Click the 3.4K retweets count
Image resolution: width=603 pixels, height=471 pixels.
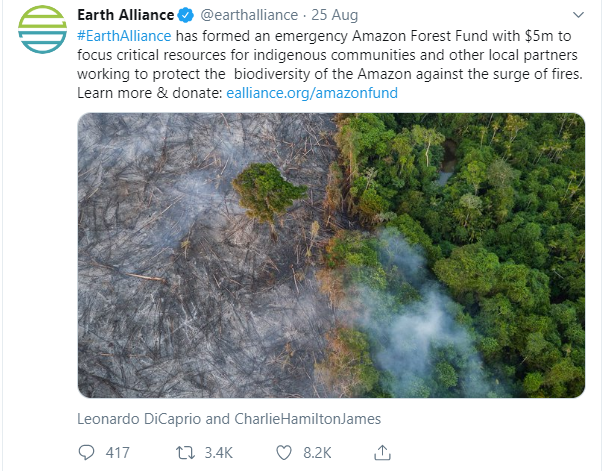click(217, 453)
